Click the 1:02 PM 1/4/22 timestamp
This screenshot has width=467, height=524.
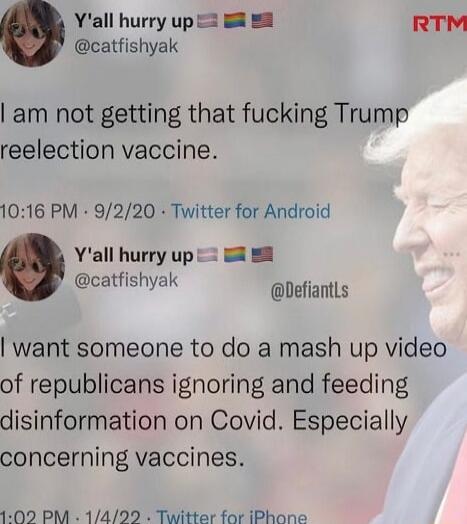tap(70, 517)
